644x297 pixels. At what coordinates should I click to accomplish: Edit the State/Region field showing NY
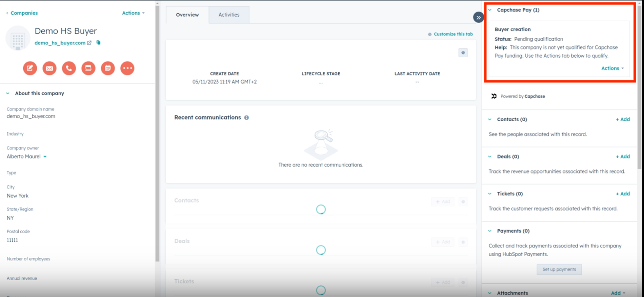click(x=10, y=218)
